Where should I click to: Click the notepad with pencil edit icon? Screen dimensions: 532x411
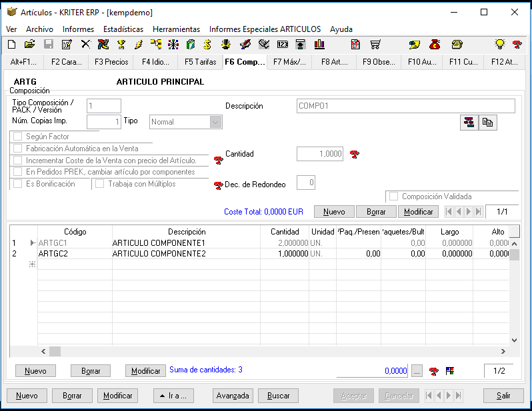click(x=67, y=45)
